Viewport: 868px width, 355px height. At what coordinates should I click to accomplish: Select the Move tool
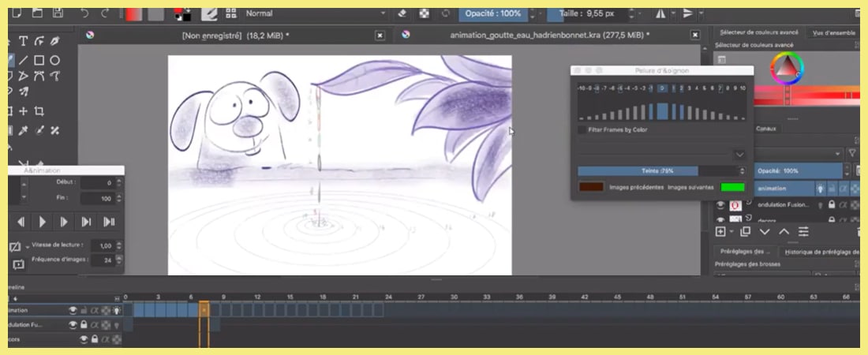point(23,111)
